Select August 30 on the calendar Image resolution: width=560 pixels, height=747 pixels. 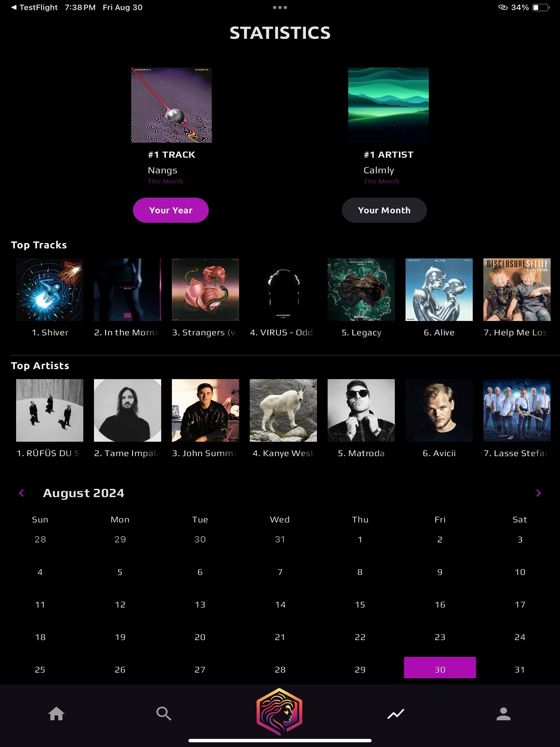point(440,668)
